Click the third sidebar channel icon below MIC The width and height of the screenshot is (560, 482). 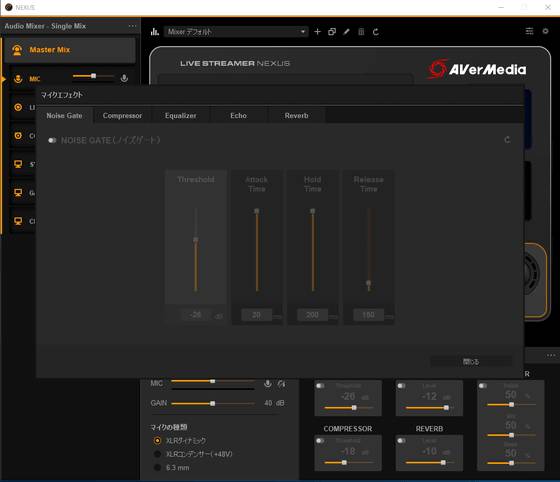click(x=18, y=136)
